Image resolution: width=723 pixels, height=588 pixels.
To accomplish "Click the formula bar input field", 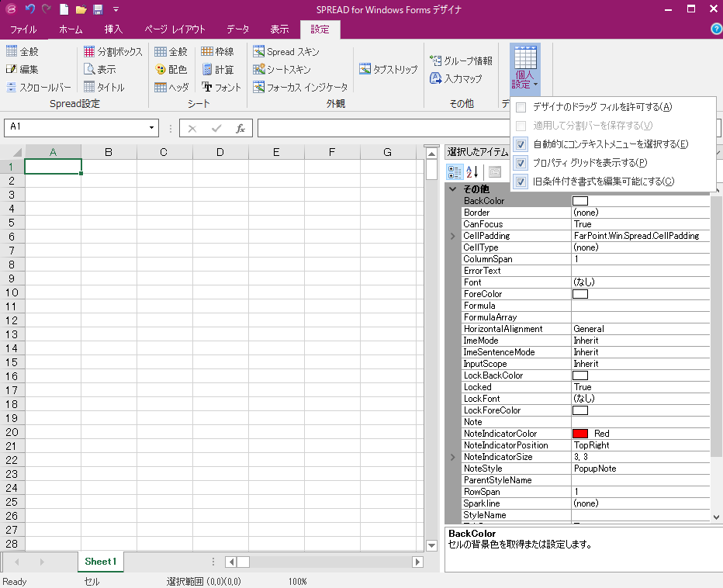I will [x=380, y=128].
